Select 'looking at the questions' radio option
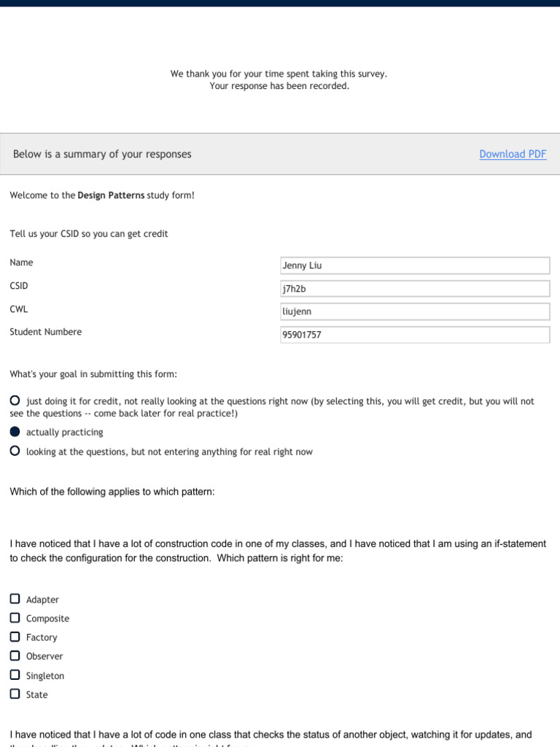The height and width of the screenshot is (747, 560). 15,452
